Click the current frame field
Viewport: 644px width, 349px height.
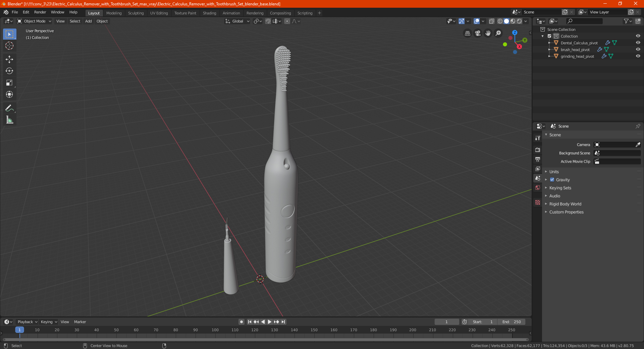point(446,322)
